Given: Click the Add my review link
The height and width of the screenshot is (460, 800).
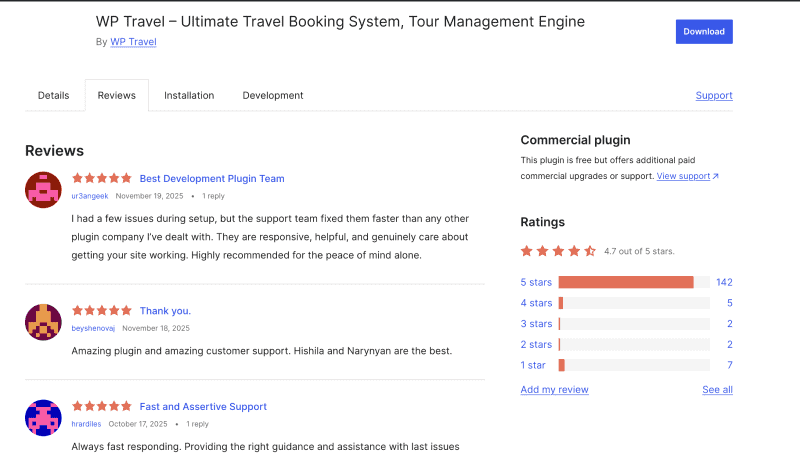Looking at the screenshot, I should click(555, 390).
